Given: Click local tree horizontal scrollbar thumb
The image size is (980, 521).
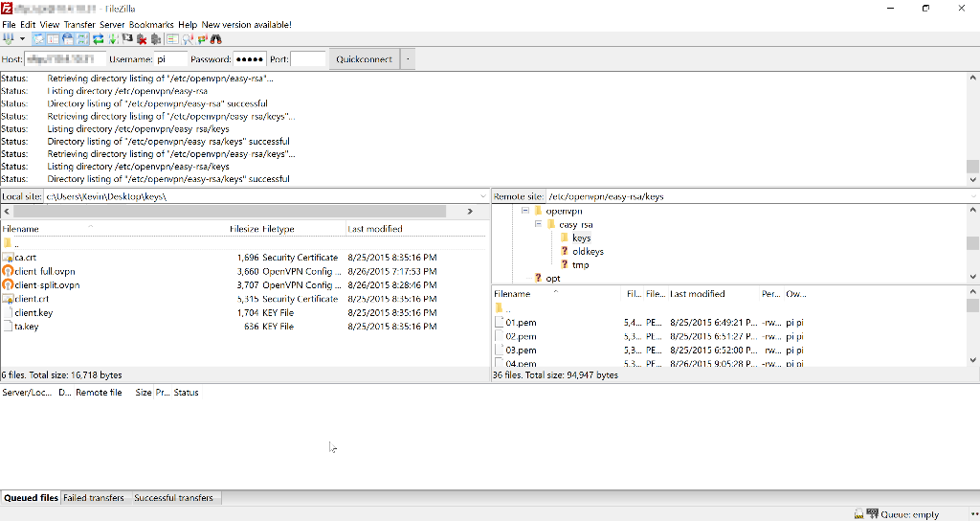Looking at the screenshot, I should click(230, 212).
